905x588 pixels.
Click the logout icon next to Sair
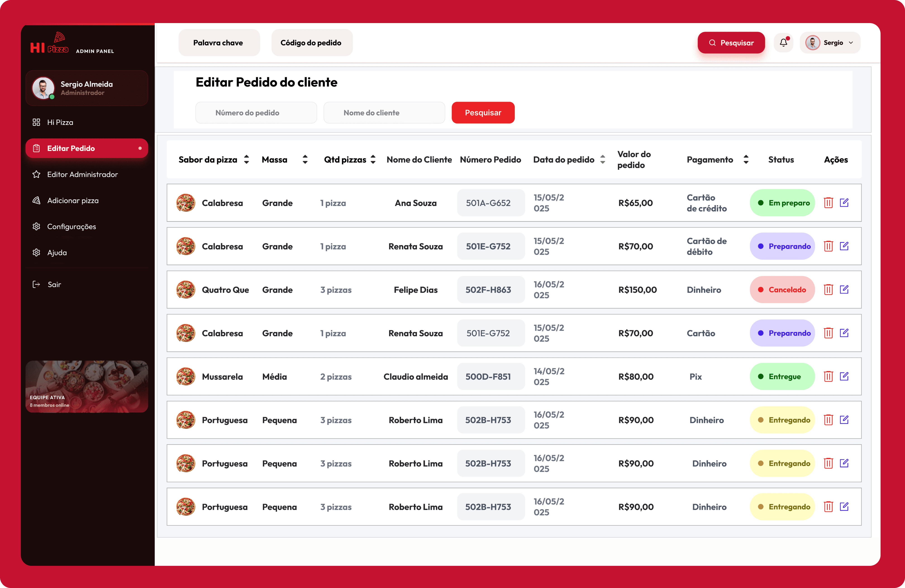point(36,284)
